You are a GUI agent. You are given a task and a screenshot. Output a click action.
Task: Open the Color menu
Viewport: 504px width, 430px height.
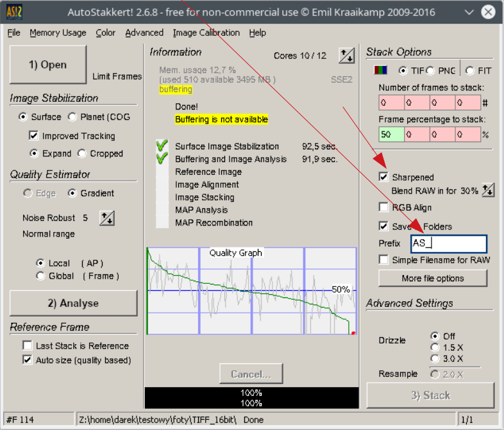pyautogui.click(x=105, y=33)
